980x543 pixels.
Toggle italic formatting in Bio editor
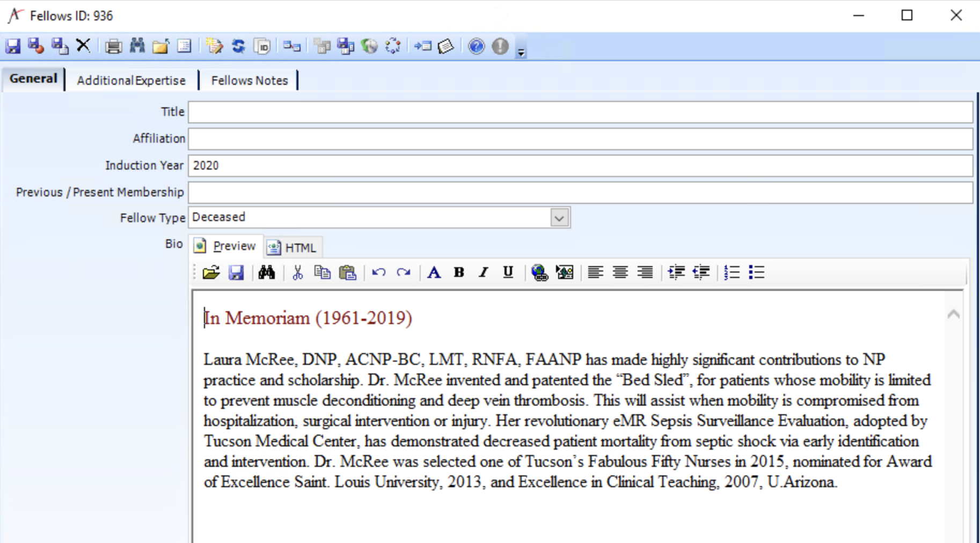coord(483,273)
